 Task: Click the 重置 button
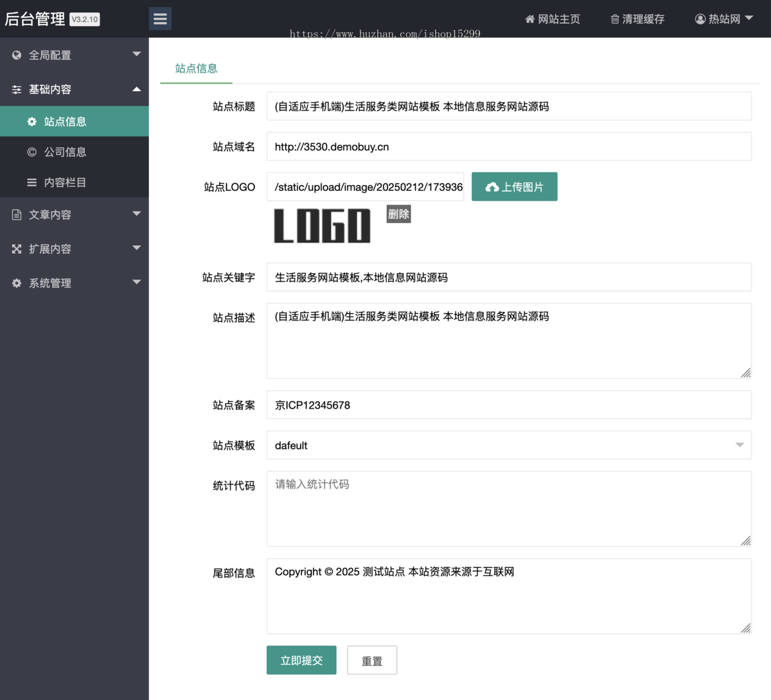pyautogui.click(x=372, y=660)
